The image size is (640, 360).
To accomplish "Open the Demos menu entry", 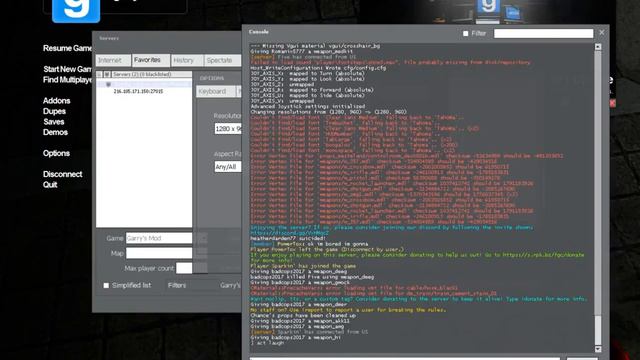I will point(56,132).
